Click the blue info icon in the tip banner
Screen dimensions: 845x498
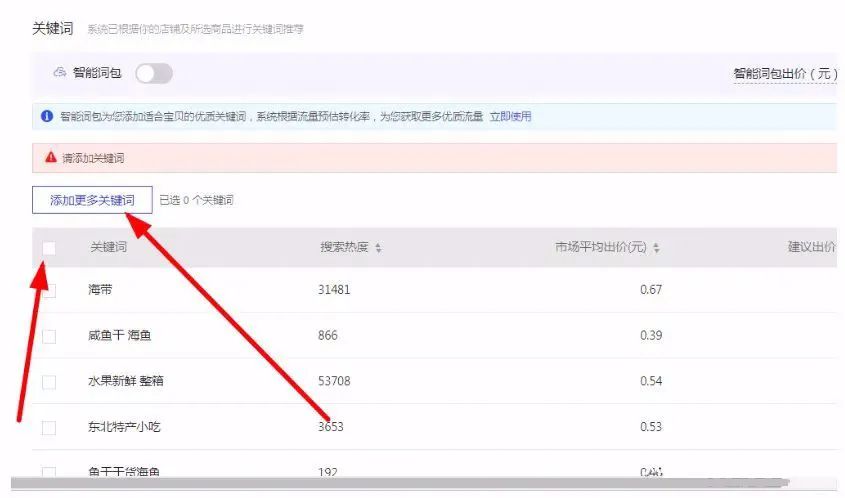click(47, 116)
